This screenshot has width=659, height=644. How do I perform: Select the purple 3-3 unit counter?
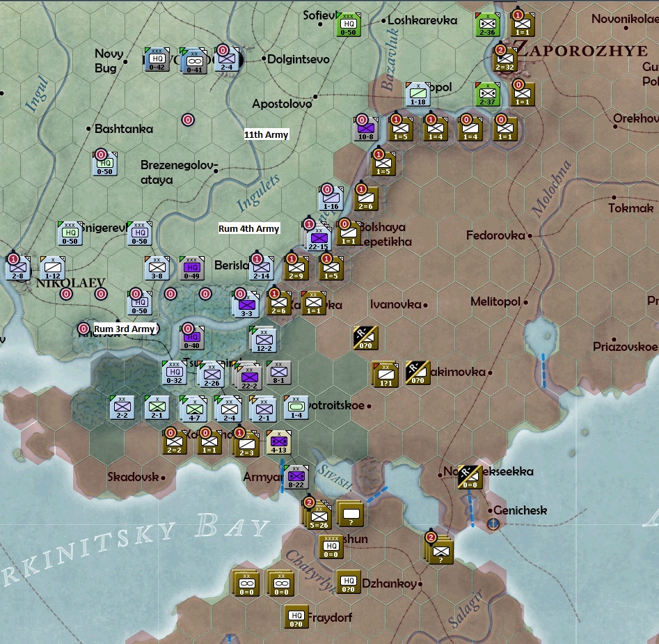(247, 305)
